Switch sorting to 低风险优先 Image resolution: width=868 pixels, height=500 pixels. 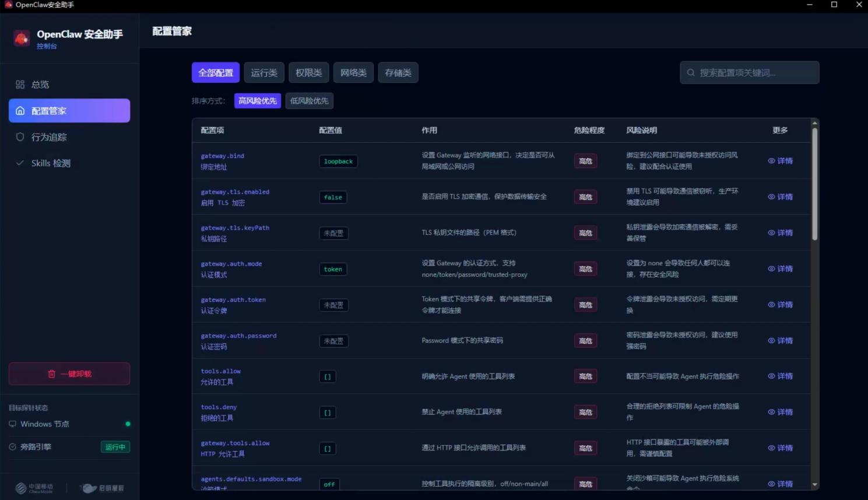pyautogui.click(x=309, y=101)
